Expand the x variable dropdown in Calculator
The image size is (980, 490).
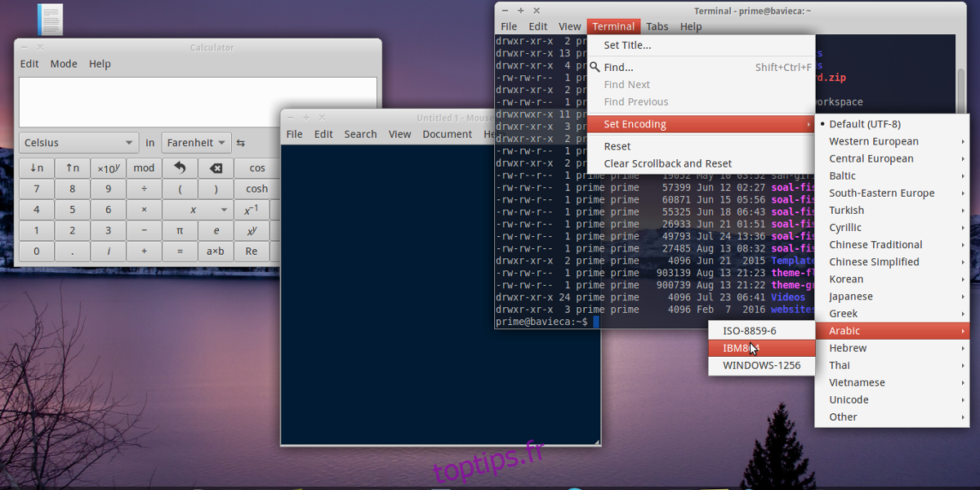(x=224, y=210)
